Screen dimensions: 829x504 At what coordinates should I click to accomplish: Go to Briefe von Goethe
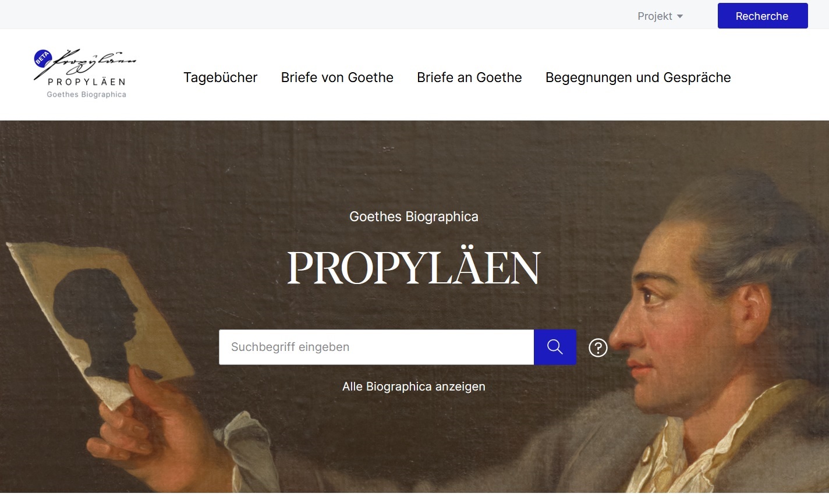pos(337,77)
